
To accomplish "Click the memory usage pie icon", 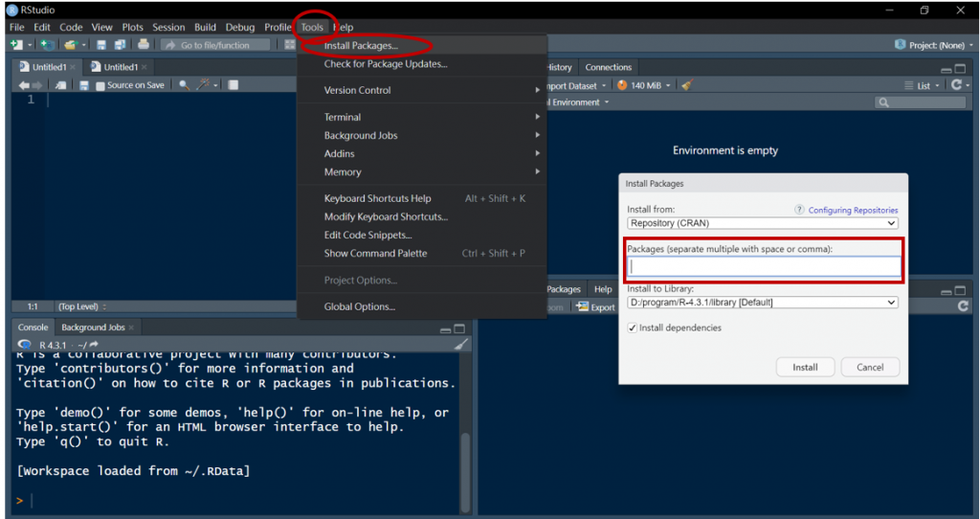I will tap(622, 85).
